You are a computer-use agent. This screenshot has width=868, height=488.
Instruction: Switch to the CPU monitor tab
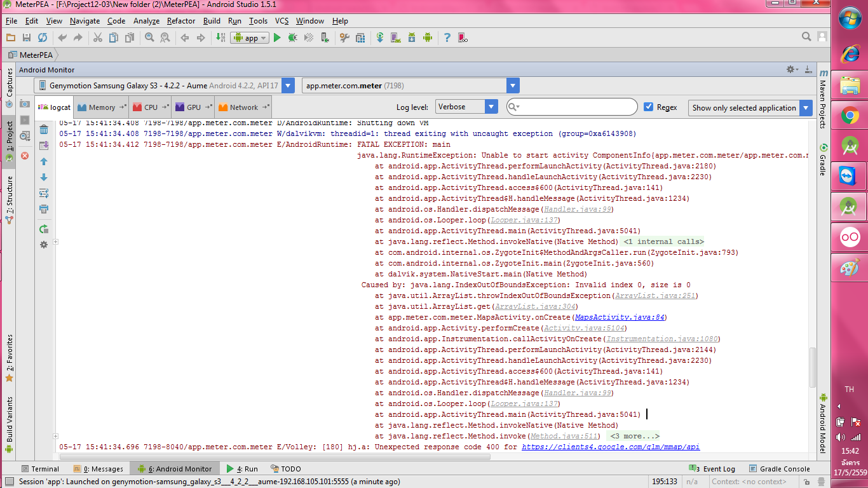[x=151, y=107]
